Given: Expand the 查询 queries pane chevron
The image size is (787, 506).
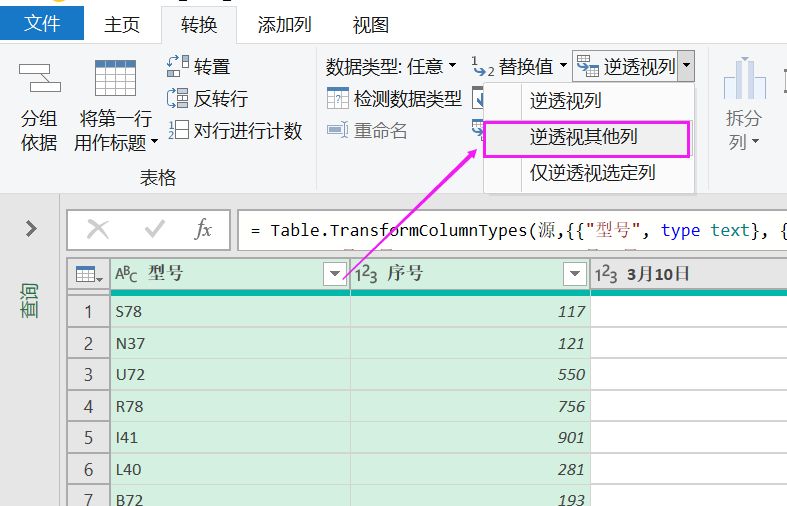Looking at the screenshot, I should pos(31,229).
